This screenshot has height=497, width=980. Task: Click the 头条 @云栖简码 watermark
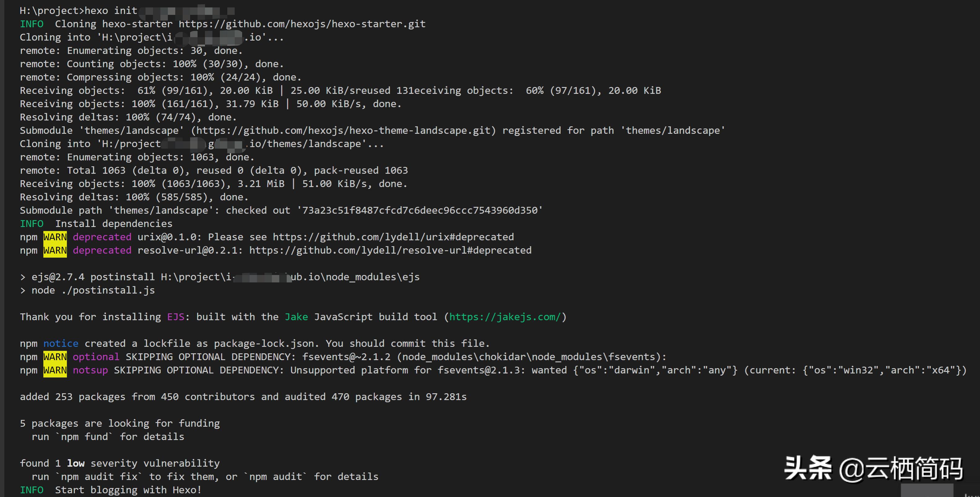(x=873, y=469)
